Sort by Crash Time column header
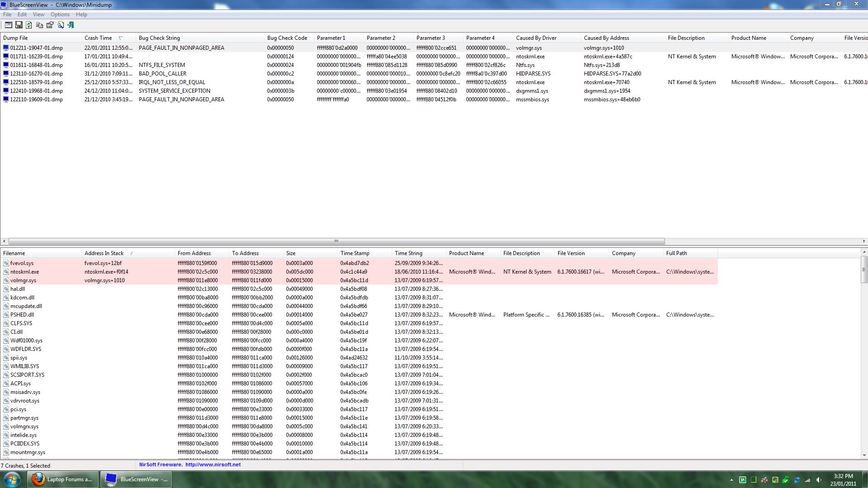This screenshot has height=488, width=868. 109,38
